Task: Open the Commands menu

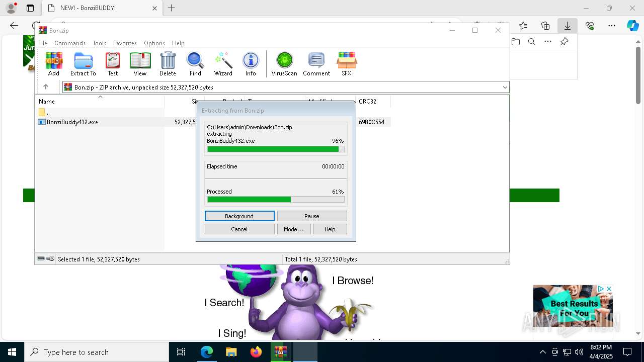Action: (x=70, y=43)
